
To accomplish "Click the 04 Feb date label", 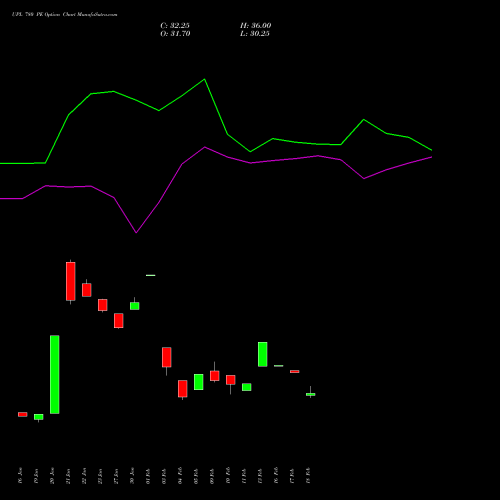I will [180, 475].
